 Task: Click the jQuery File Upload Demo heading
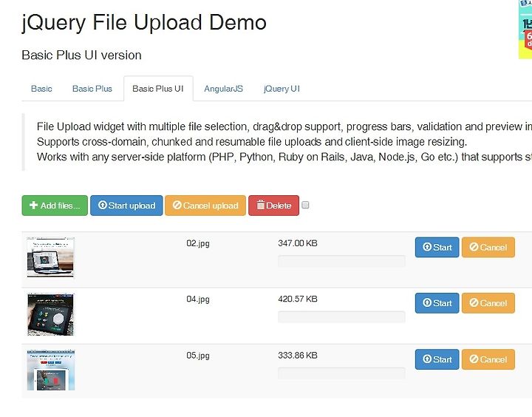[x=144, y=23]
